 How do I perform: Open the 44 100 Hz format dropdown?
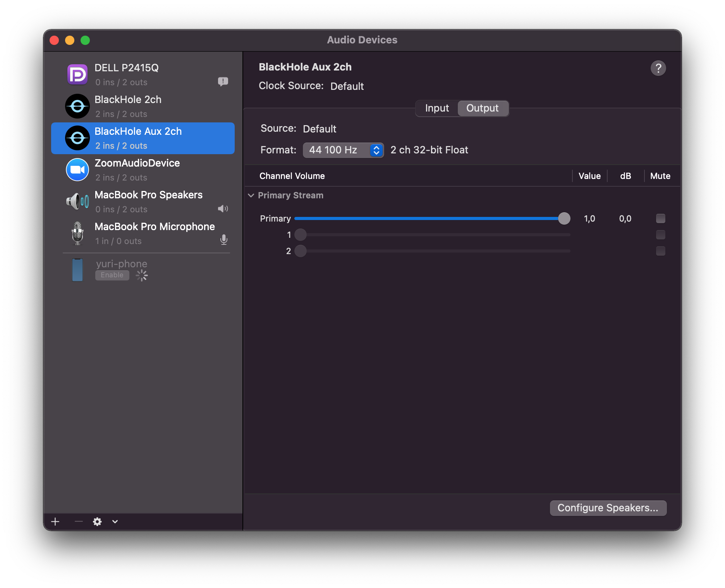344,150
